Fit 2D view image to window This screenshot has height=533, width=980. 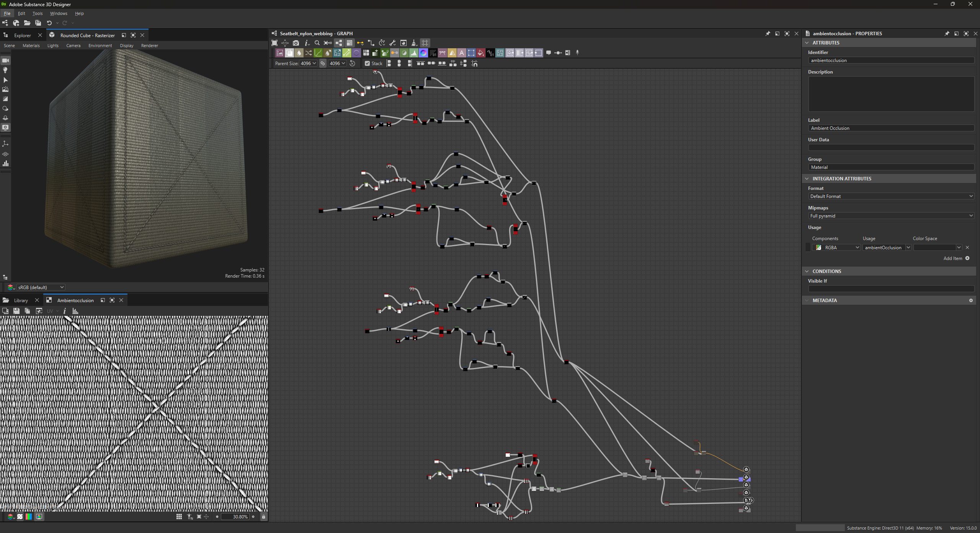199,517
